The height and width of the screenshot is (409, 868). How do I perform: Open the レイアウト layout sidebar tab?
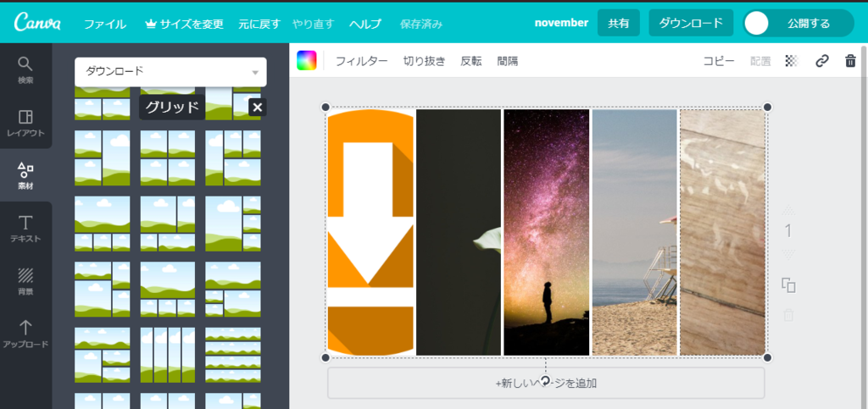click(25, 123)
